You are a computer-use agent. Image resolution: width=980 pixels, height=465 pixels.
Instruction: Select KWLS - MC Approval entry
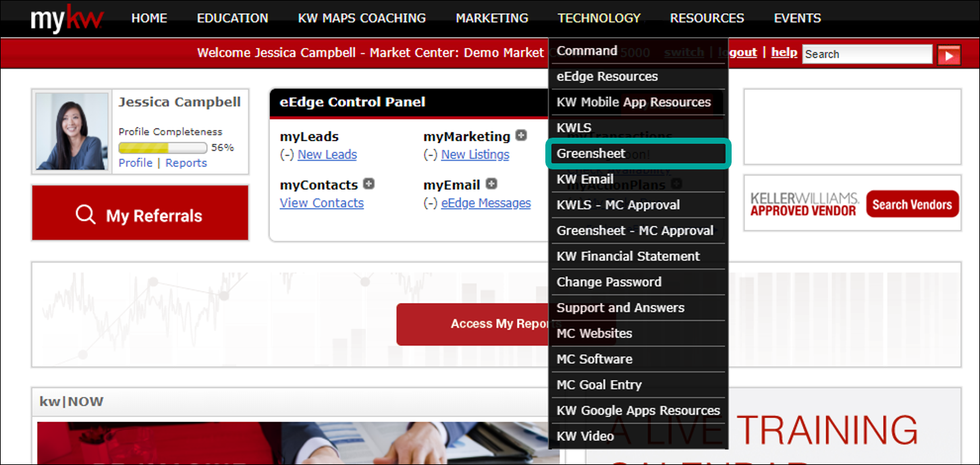[x=638, y=204]
